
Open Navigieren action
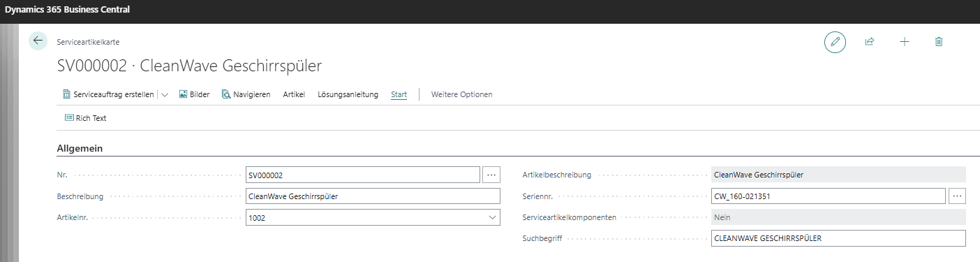click(x=246, y=94)
